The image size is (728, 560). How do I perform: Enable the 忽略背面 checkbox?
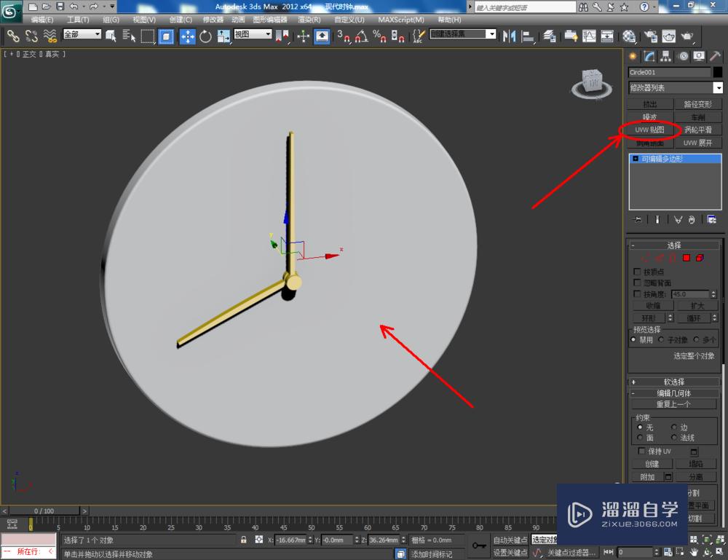(638, 283)
